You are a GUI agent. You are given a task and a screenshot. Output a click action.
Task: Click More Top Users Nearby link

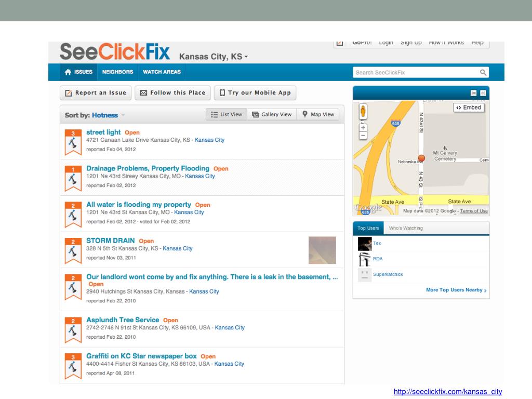coord(456,290)
